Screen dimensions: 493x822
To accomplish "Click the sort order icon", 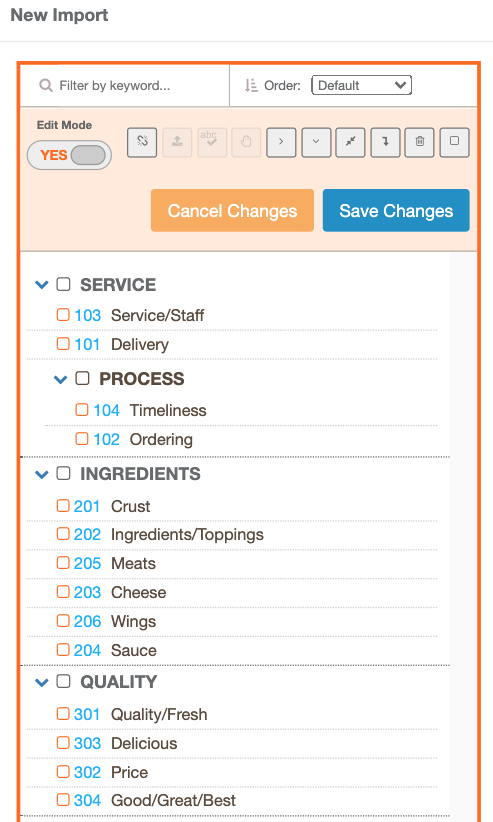I will (251, 85).
